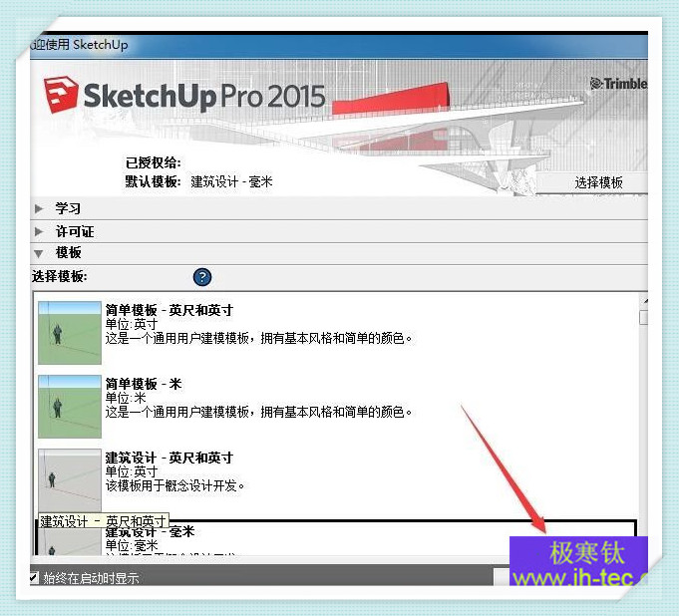The image size is (679, 616).
Task: Click the 选择模板: label beside help icon
Action: (60, 276)
